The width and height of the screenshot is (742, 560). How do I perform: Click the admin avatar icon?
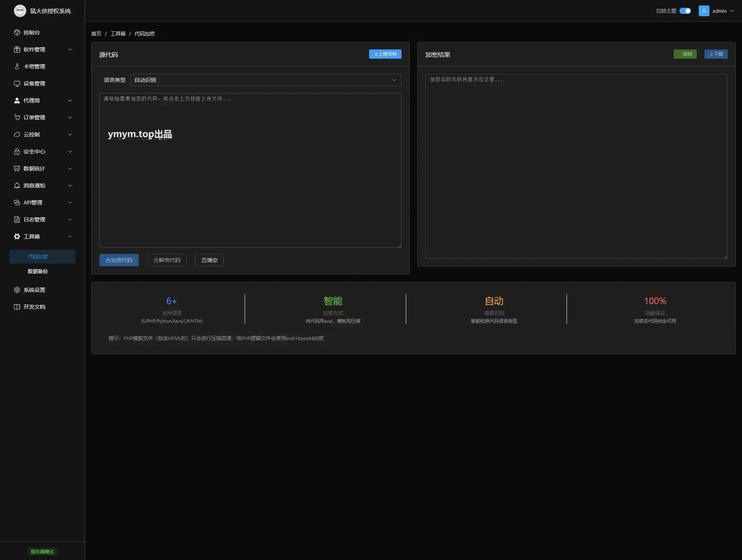pos(704,11)
